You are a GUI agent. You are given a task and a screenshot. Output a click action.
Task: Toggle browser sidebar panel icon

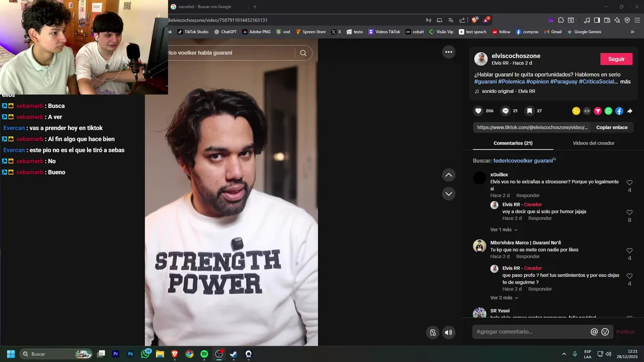[597, 20]
